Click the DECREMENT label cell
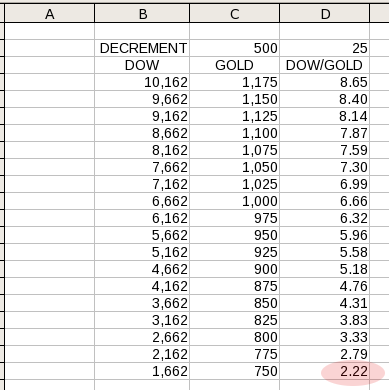The width and height of the screenshot is (389, 390). (142, 48)
